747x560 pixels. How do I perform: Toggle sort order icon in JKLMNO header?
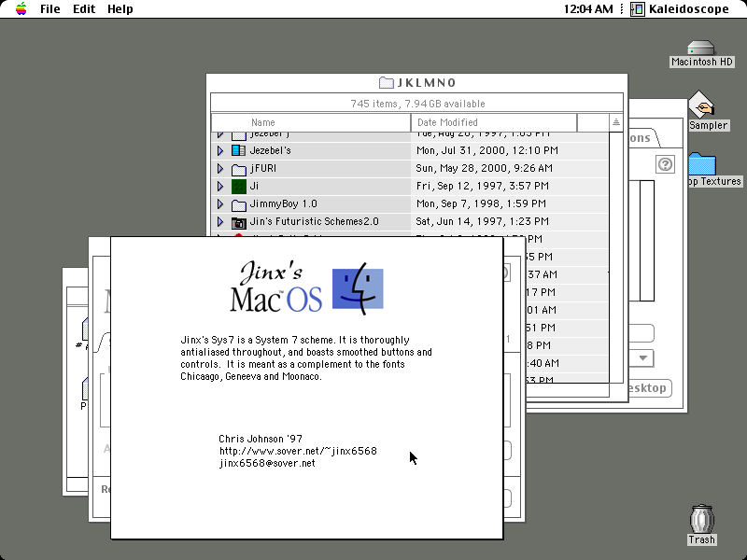click(x=615, y=122)
